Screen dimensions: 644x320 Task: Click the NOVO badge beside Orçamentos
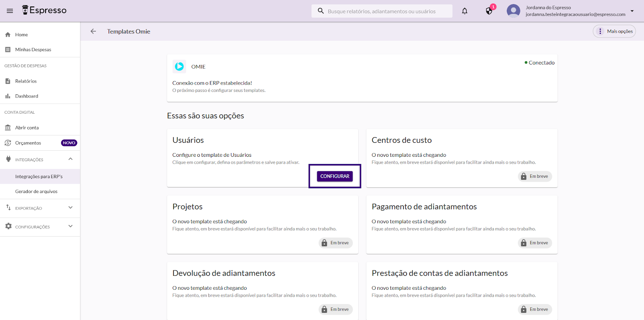69,143
